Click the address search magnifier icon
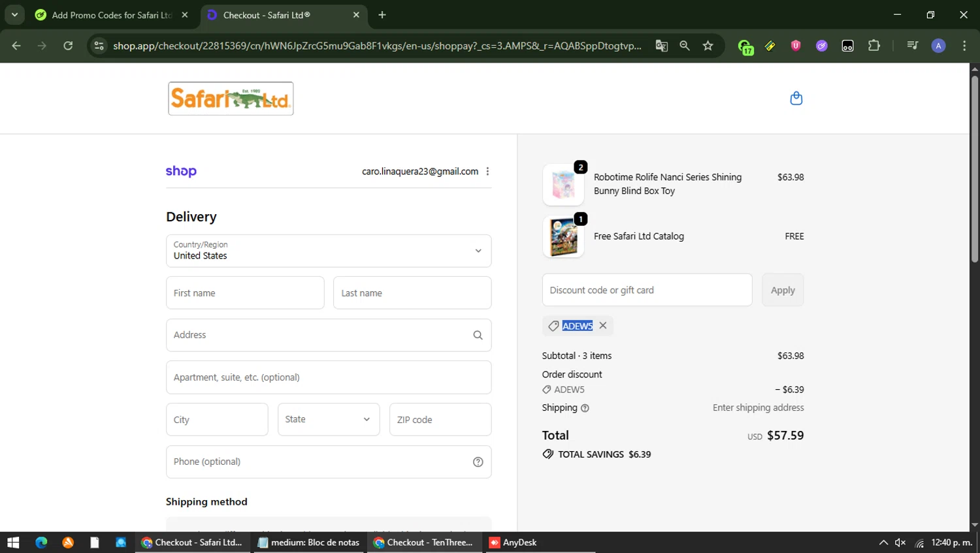Image resolution: width=980 pixels, height=553 pixels. [x=478, y=335]
